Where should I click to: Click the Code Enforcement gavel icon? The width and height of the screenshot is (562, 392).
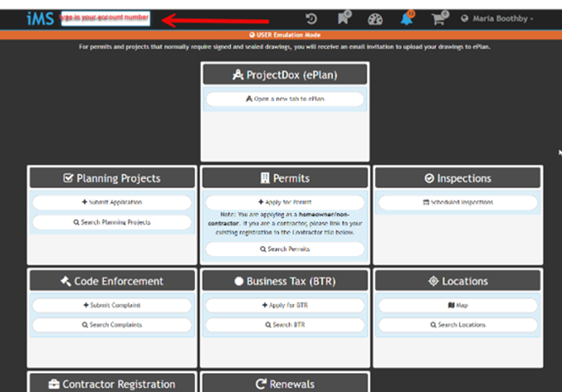(x=66, y=281)
